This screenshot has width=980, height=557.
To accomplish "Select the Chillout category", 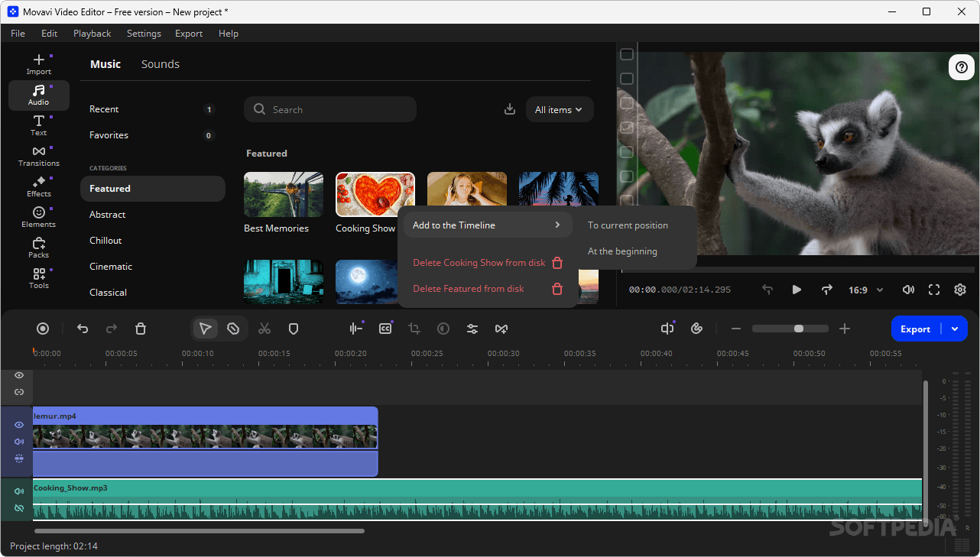I will (152, 241).
